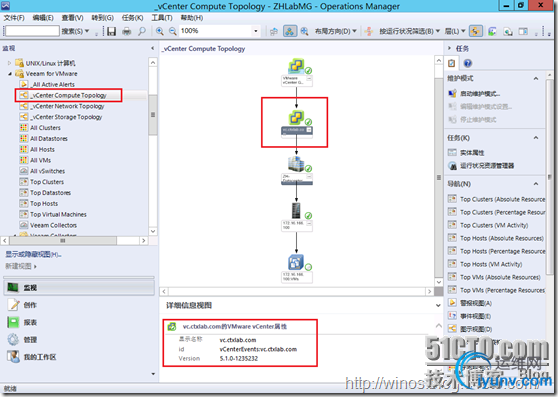Open the 转到(G) menu
This screenshot has height=397, width=558.
point(102,18)
